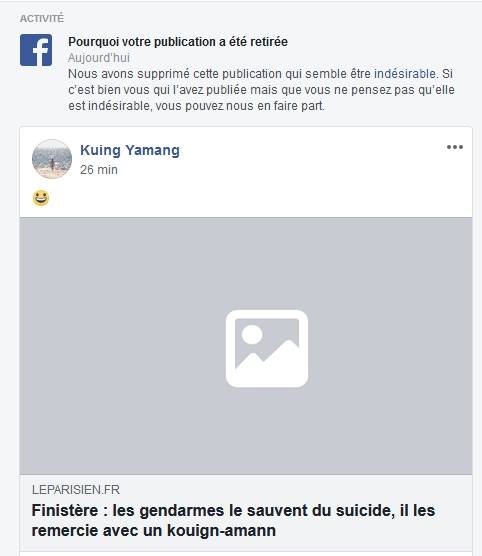Click the ACTIVITÉ section heading
Image resolution: width=482 pixels, height=556 pixels.
point(42,18)
